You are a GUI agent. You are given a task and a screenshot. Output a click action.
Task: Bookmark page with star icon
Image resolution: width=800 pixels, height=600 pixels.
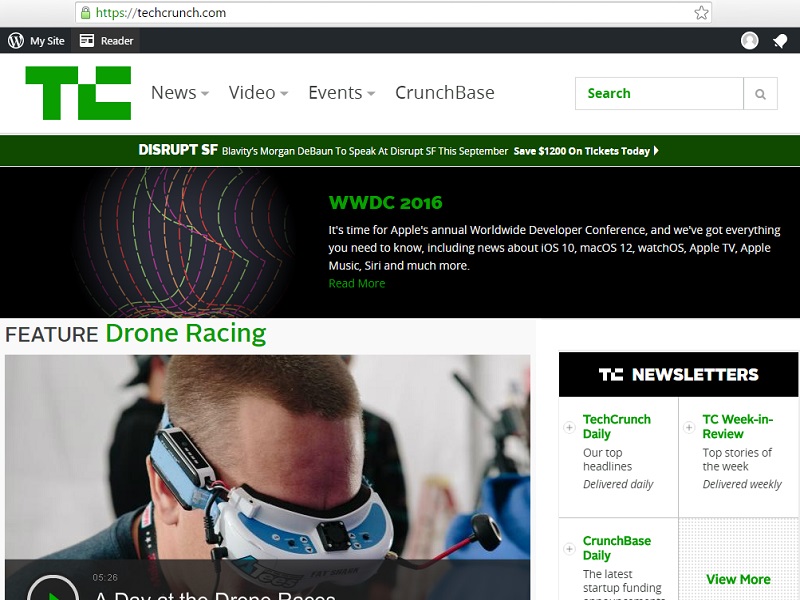[702, 13]
